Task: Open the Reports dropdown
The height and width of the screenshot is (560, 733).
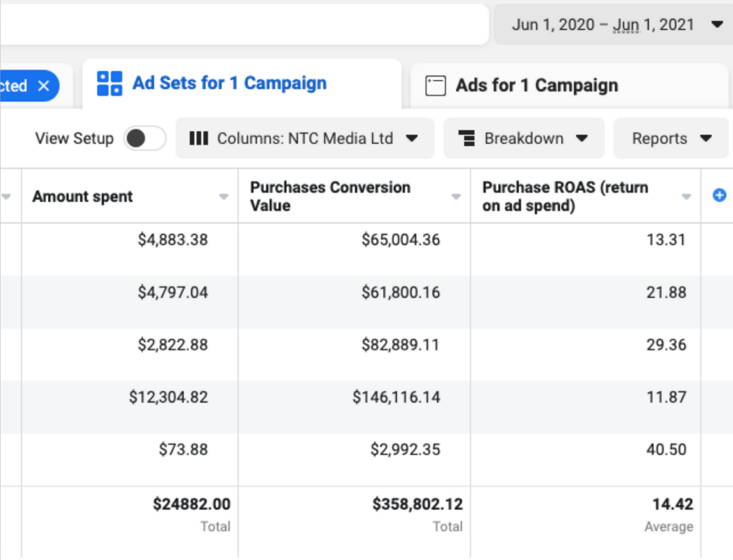Action: click(671, 138)
